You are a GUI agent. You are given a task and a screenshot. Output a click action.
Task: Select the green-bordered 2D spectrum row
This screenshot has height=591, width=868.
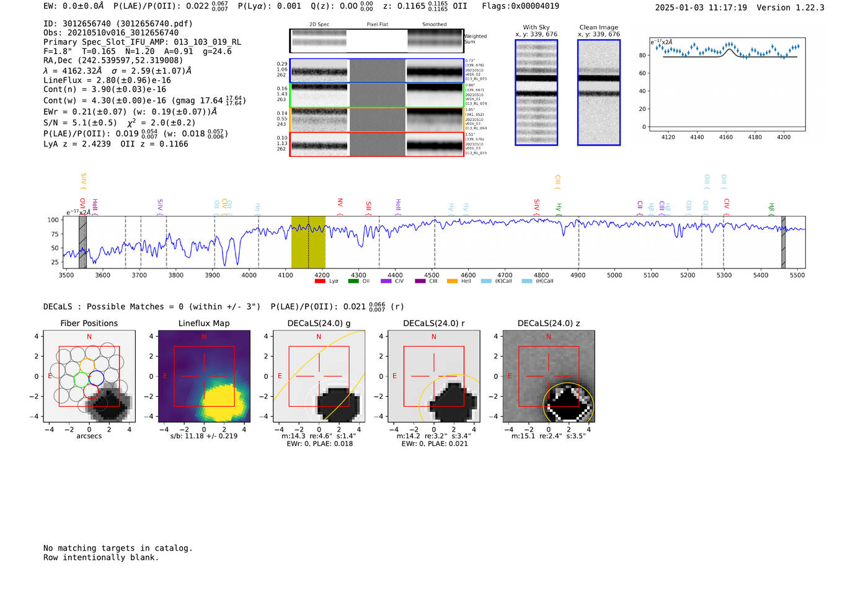point(377,96)
